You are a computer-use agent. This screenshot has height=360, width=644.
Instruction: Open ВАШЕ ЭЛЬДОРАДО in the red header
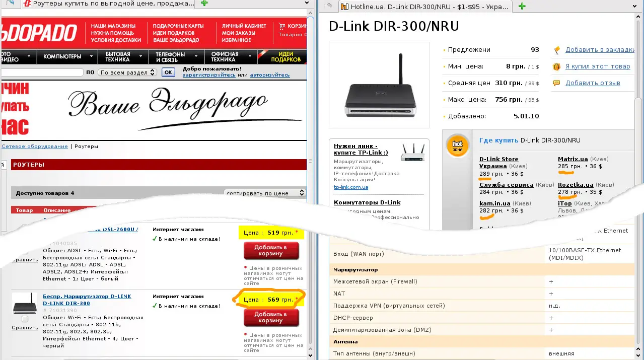176,40
